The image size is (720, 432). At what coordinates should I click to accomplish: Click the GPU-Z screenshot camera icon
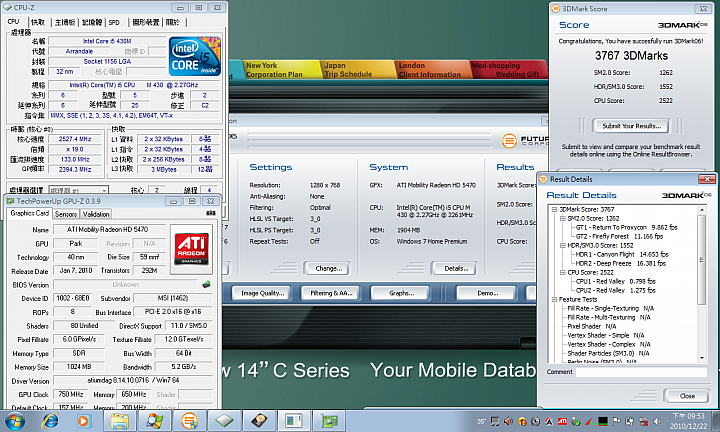pyautogui.click(x=211, y=213)
